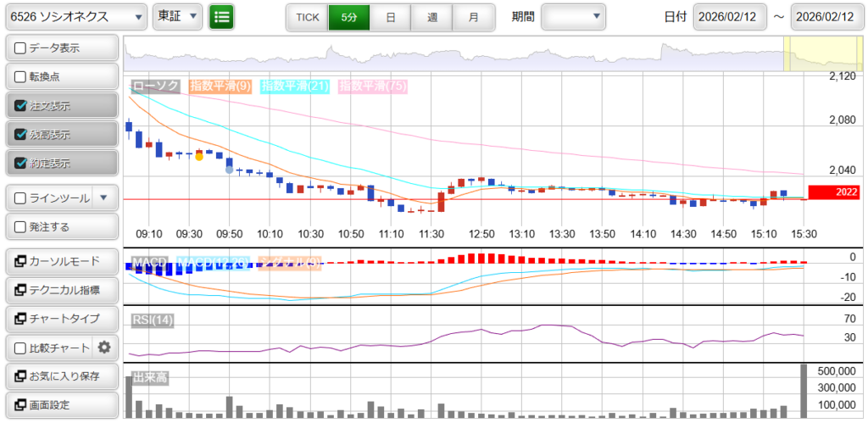Screen dimensions: 868x423
Task: Open 画面設定 screen settings
Action: 60,404
